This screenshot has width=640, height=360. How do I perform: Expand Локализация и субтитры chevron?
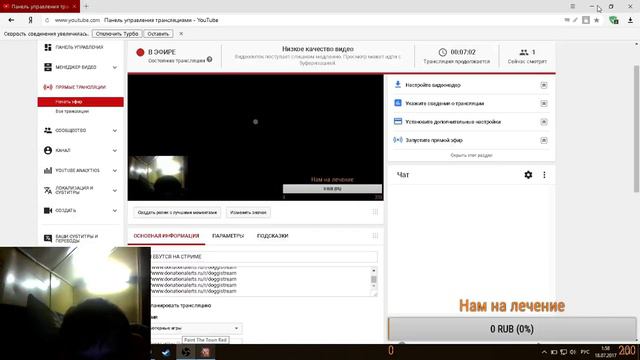click(115, 191)
